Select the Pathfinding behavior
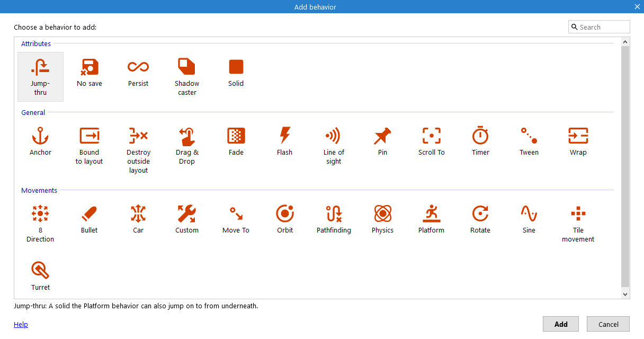This screenshot has width=644, height=339. tap(334, 219)
